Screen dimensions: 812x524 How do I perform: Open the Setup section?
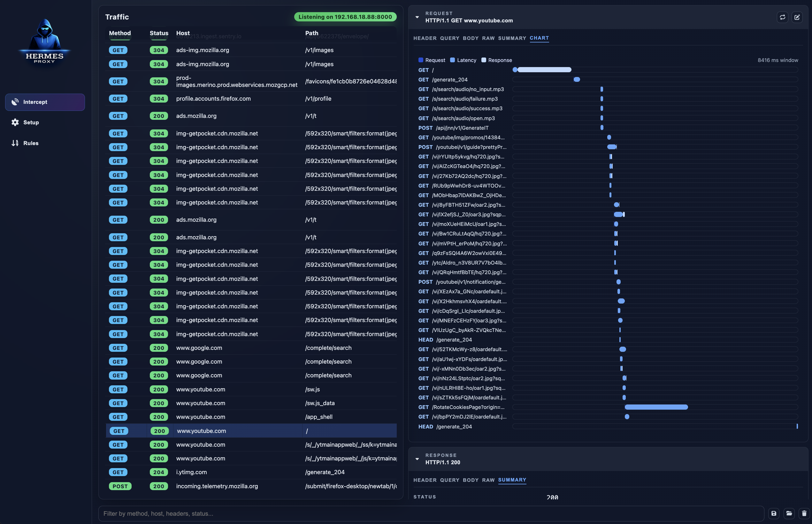[45, 122]
